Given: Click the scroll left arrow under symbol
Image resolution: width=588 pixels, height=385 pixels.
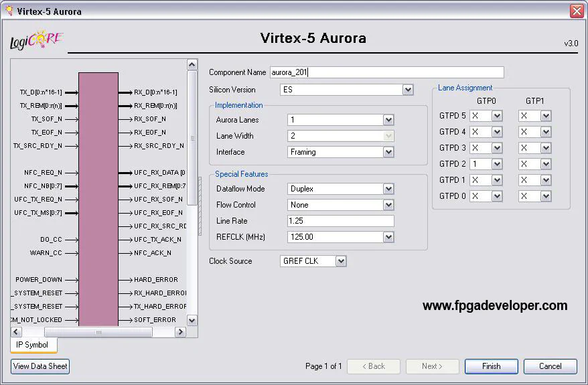Looking at the screenshot, I should (x=17, y=332).
